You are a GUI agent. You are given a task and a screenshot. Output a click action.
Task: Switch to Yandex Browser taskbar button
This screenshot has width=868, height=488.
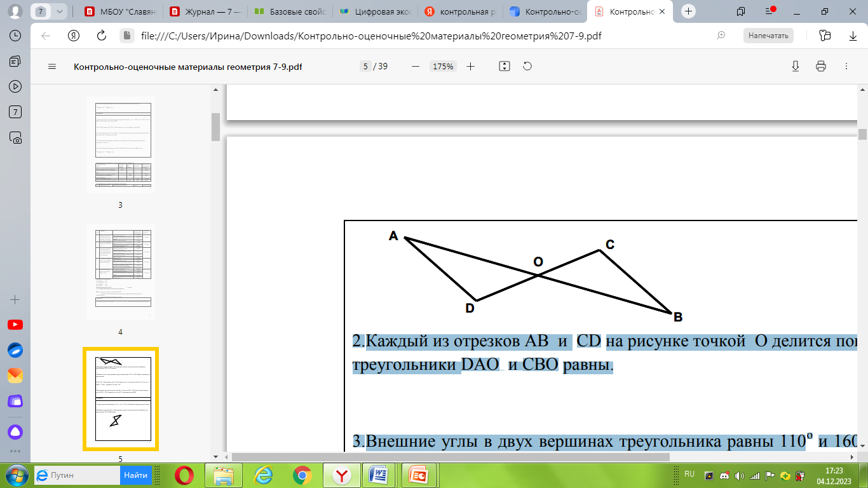click(x=342, y=475)
